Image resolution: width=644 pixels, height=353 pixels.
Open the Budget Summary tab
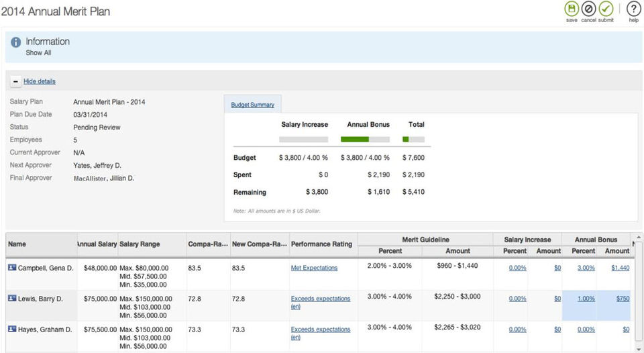(253, 105)
